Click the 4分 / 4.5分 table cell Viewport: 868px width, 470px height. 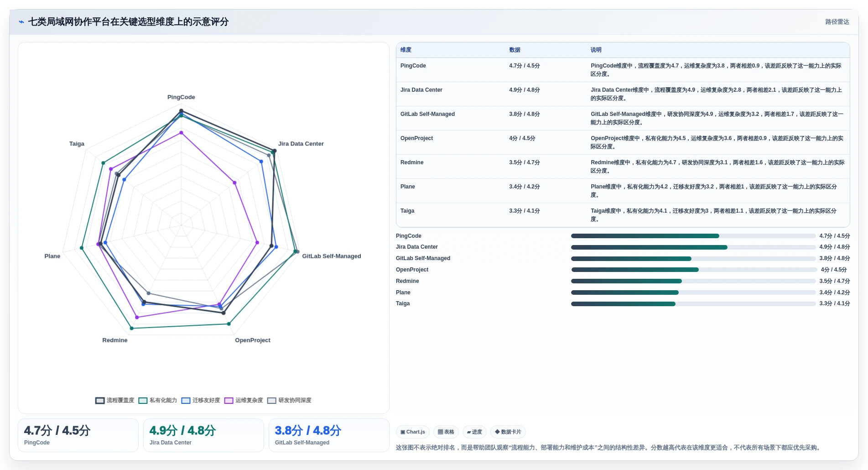(x=522, y=138)
